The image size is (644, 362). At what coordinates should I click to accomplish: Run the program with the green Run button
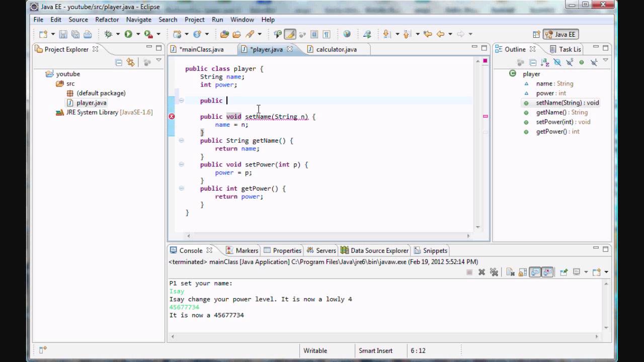128,34
